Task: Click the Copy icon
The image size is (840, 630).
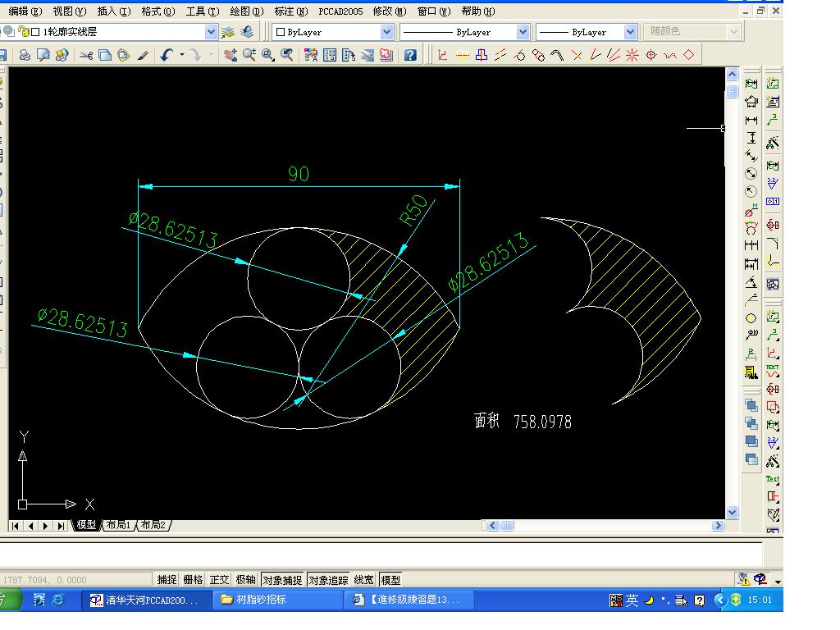Action: (x=105, y=55)
